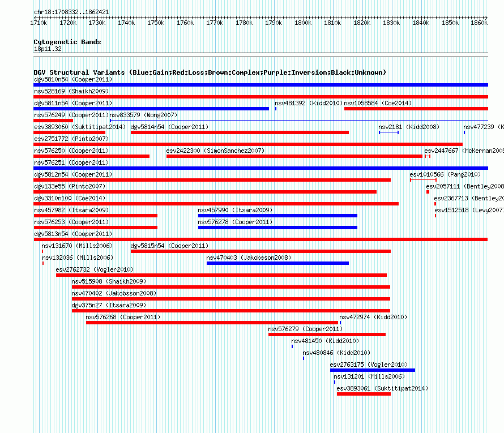Click esv2763175 (Vogler2010) label
Image resolution: width=504 pixels, height=433 pixels.
coord(369,365)
